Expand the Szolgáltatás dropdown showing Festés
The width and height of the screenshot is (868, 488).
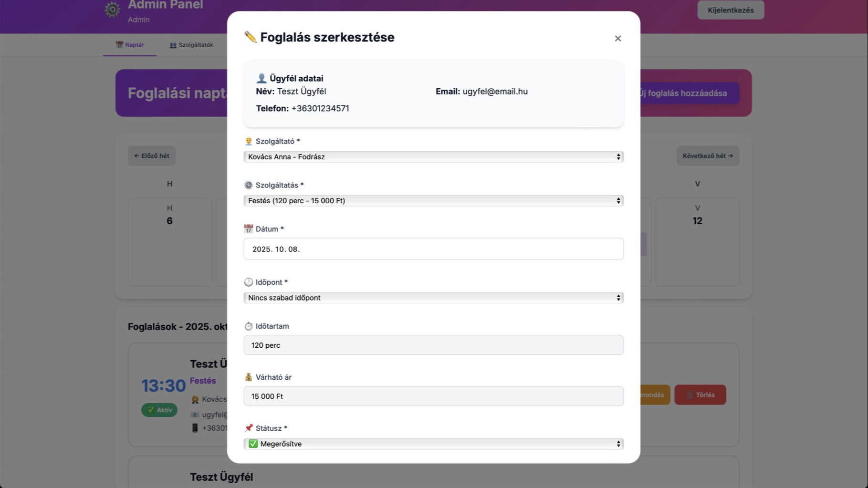[433, 201]
